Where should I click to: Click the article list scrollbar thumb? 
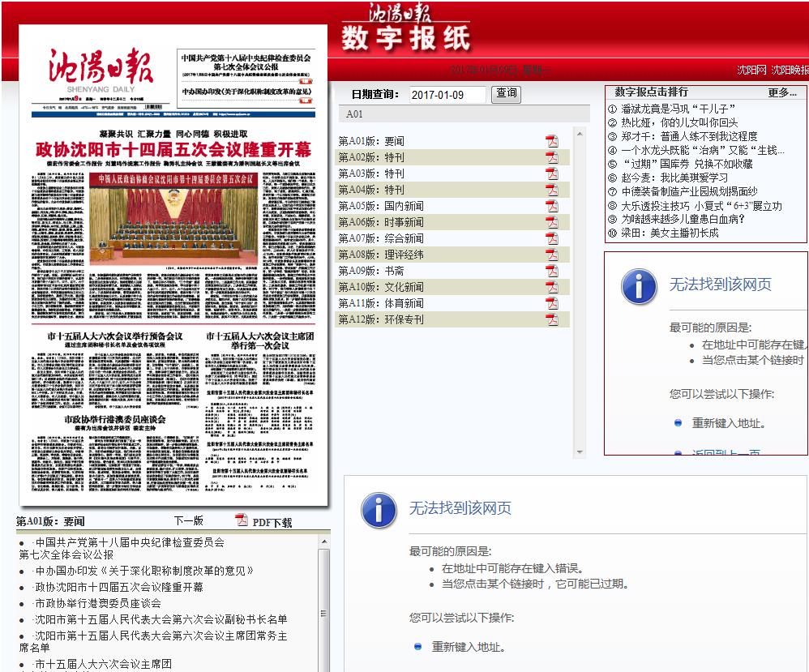[324, 613]
